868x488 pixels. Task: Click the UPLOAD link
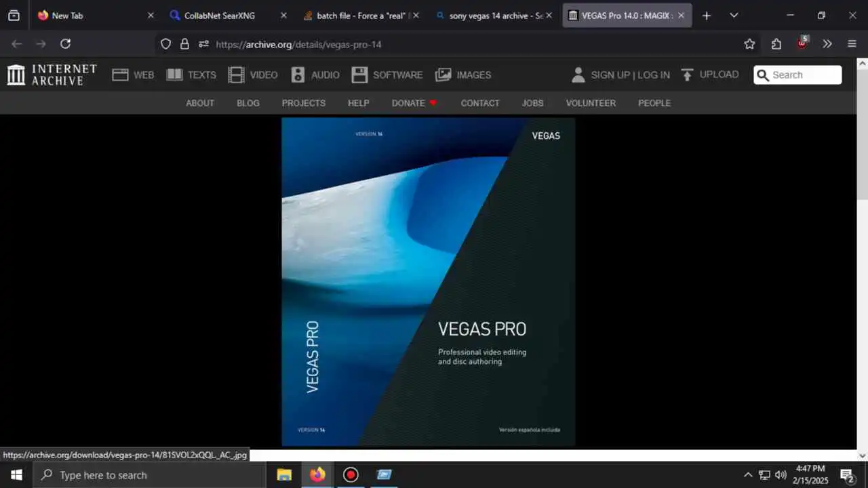710,75
